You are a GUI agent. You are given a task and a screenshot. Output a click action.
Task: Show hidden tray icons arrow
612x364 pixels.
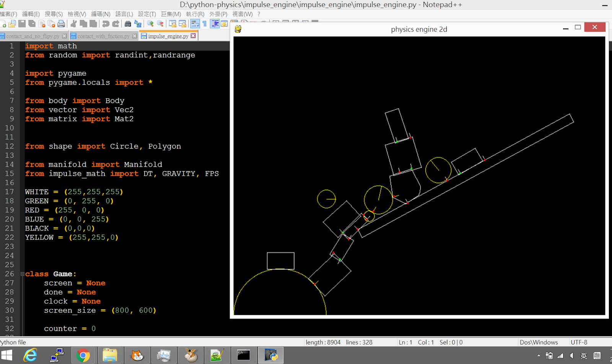click(539, 356)
